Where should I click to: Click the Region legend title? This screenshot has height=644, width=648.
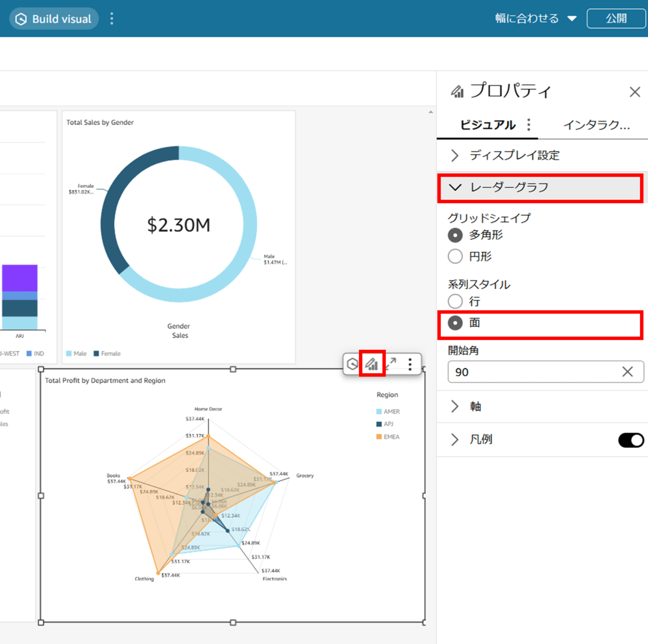(388, 395)
